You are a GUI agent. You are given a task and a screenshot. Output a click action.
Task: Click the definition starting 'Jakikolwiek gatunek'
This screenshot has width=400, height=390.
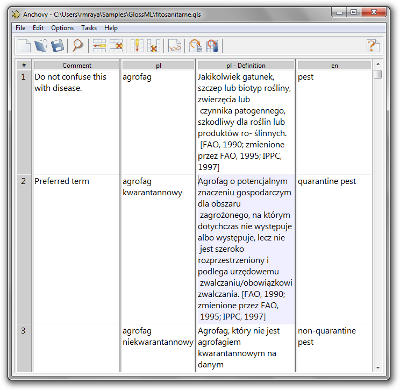point(245,122)
